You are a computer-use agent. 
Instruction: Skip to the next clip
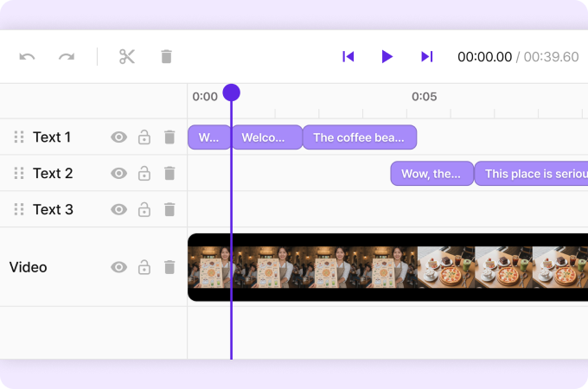(426, 57)
